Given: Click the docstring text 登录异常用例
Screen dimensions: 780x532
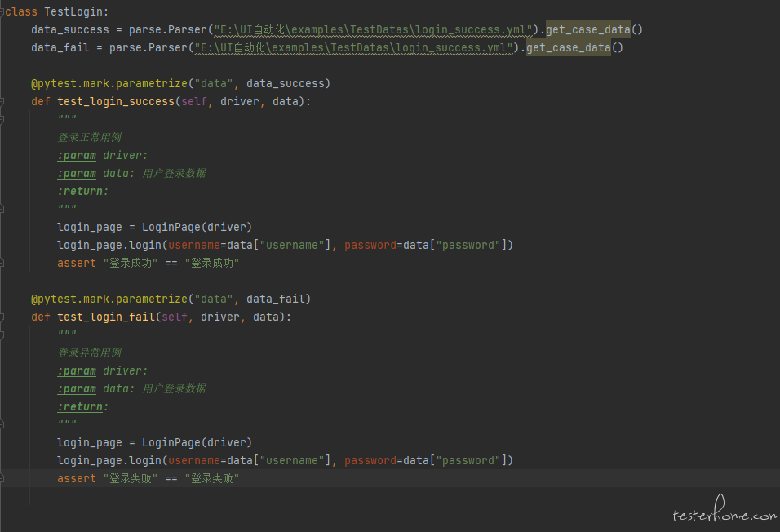Looking at the screenshot, I should pyautogui.click(x=90, y=352).
